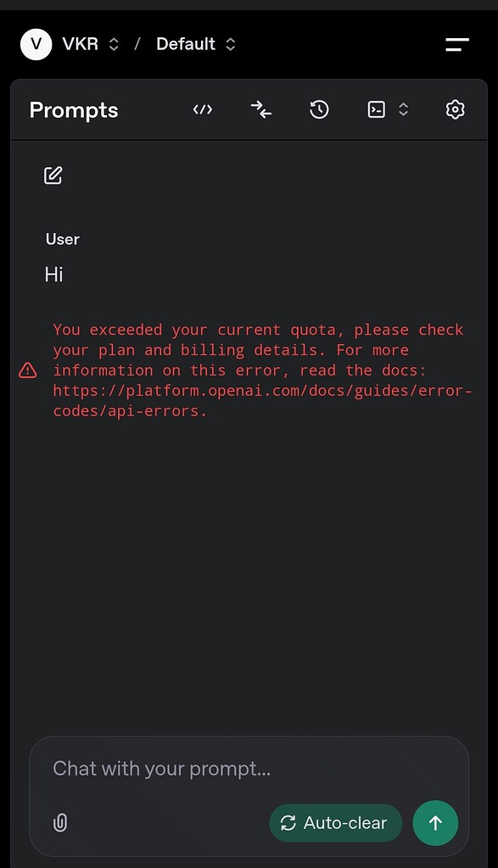Image resolution: width=498 pixels, height=868 pixels.
Task: Attach a file with paperclip icon
Action: 60,822
